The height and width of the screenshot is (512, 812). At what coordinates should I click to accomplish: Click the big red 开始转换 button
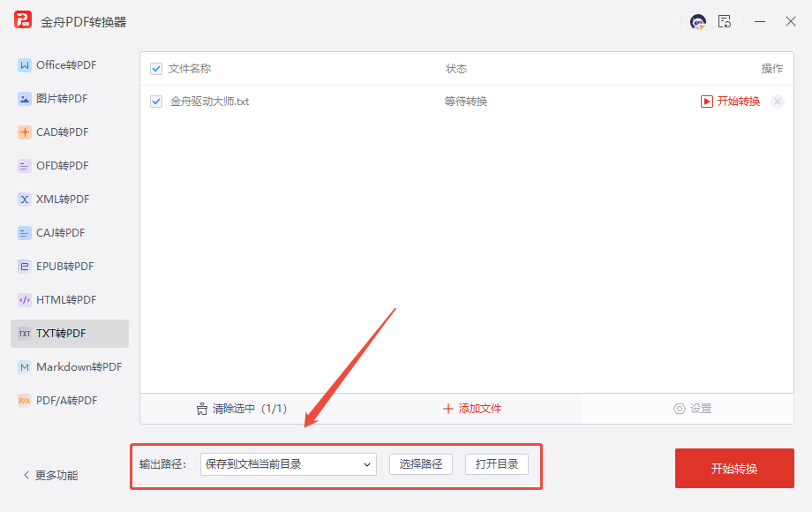pos(734,469)
